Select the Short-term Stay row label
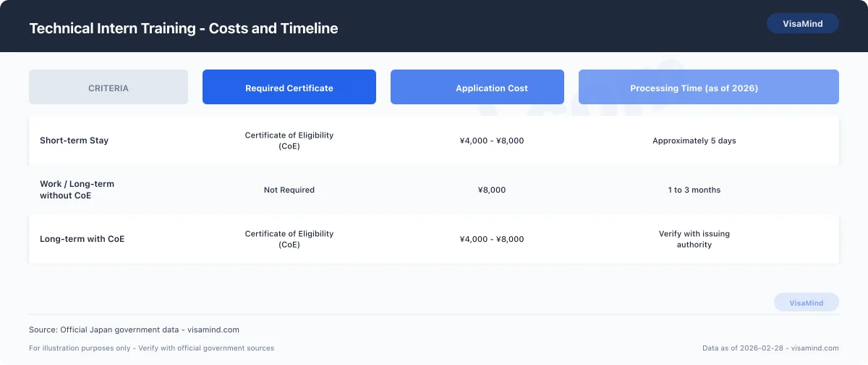This screenshot has height=365, width=868. (x=75, y=140)
